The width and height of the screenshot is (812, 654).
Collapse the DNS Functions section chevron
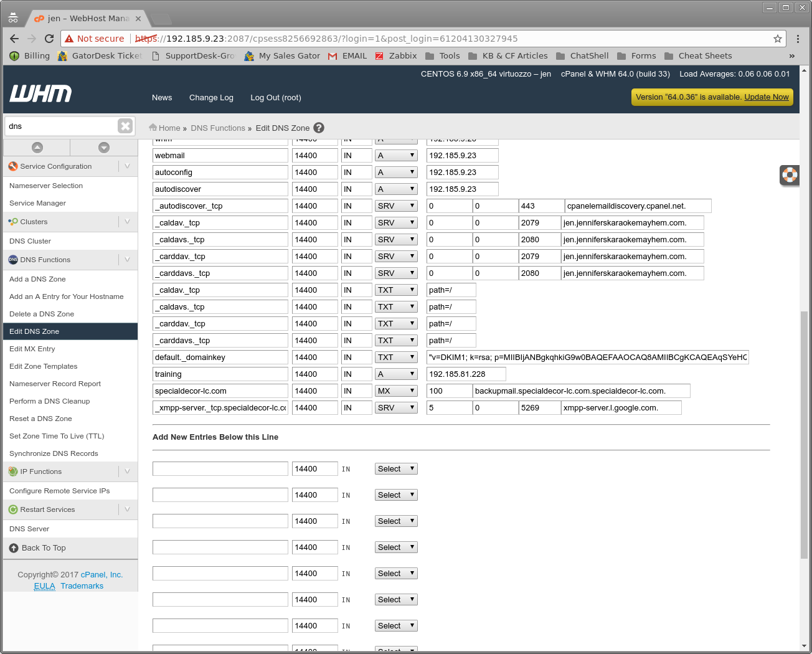tap(127, 260)
